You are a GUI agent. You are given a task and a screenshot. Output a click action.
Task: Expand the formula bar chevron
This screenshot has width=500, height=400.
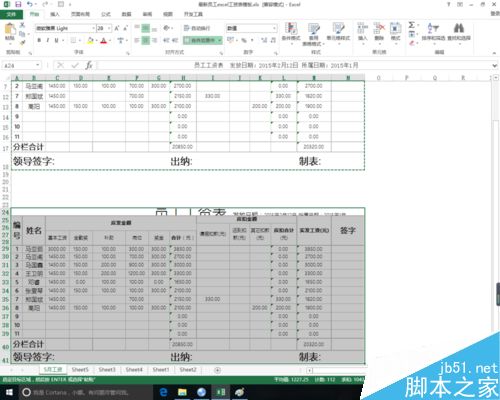click(x=495, y=66)
